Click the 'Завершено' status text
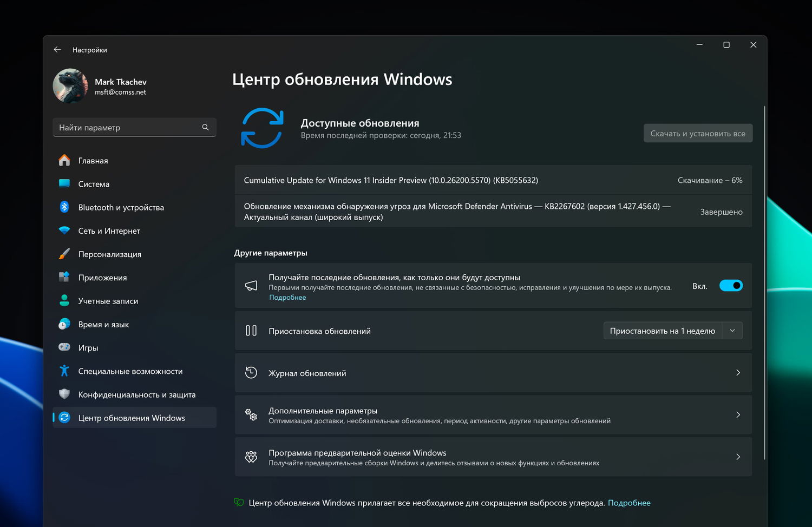The width and height of the screenshot is (812, 527). [x=722, y=212]
